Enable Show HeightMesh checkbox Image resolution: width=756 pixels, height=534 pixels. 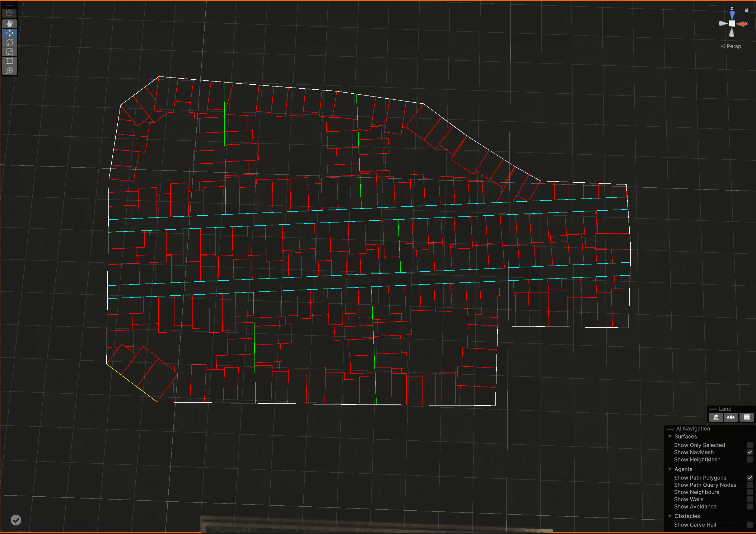(x=750, y=459)
